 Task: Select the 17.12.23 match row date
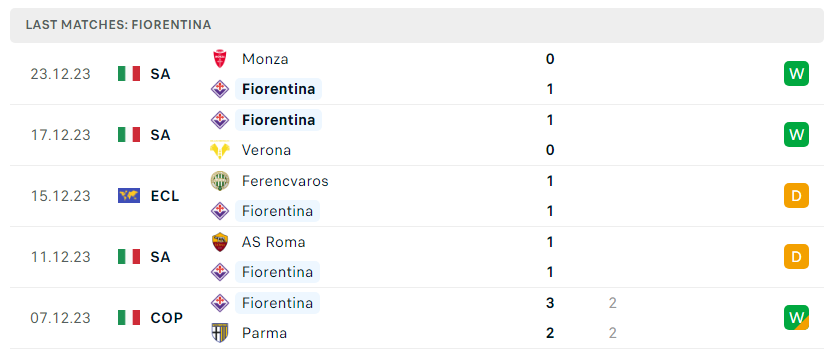pyautogui.click(x=61, y=135)
